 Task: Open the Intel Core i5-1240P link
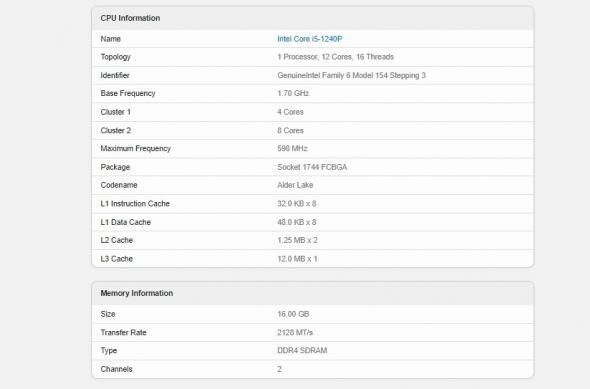pyautogui.click(x=310, y=39)
